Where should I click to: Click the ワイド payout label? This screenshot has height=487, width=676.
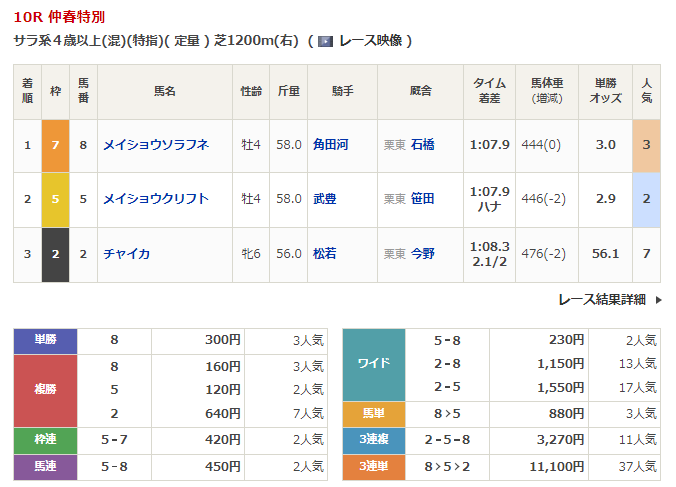[x=373, y=363]
